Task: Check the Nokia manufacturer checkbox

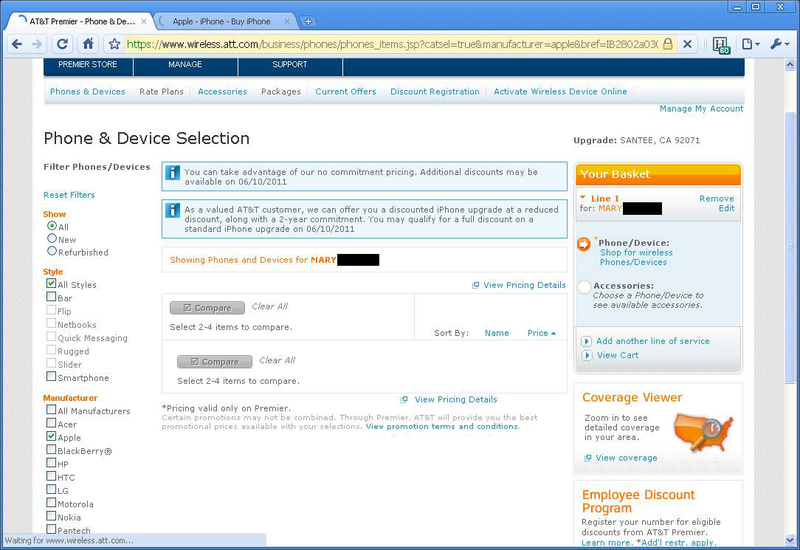Action: [x=51, y=515]
